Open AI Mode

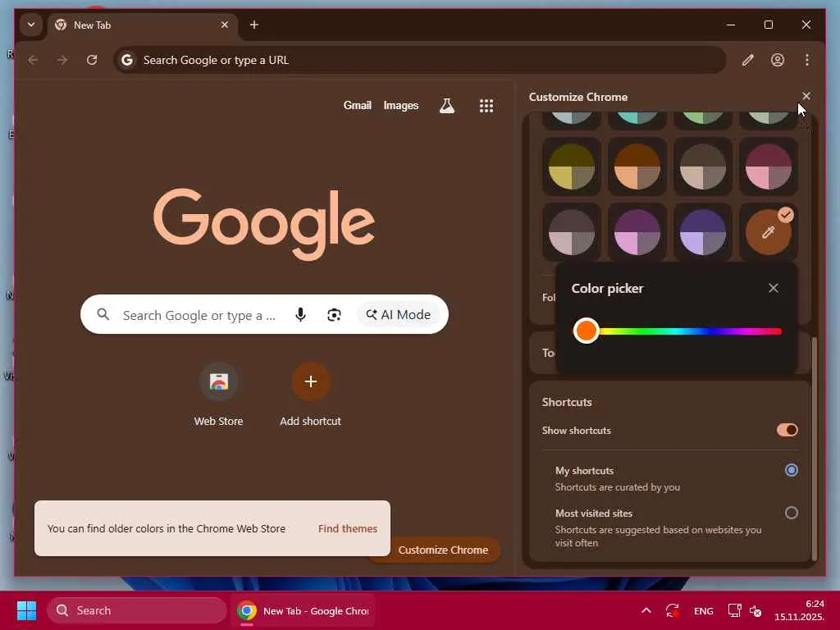[x=398, y=314]
